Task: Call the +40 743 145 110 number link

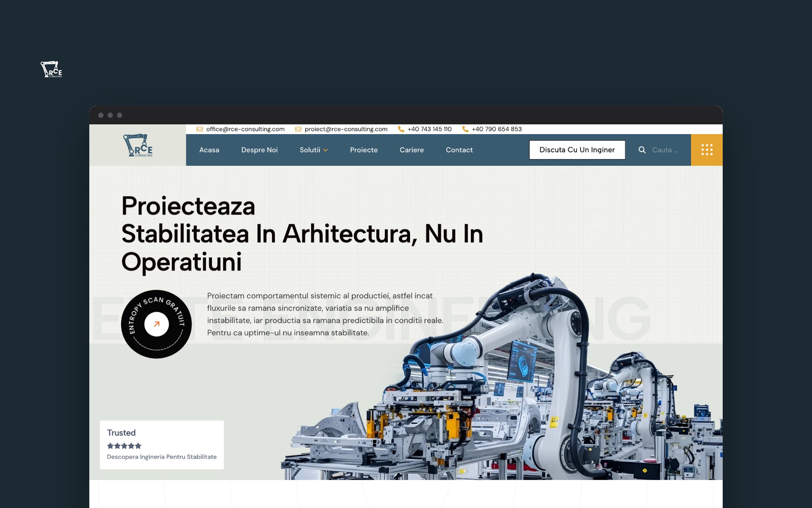Action: click(430, 129)
